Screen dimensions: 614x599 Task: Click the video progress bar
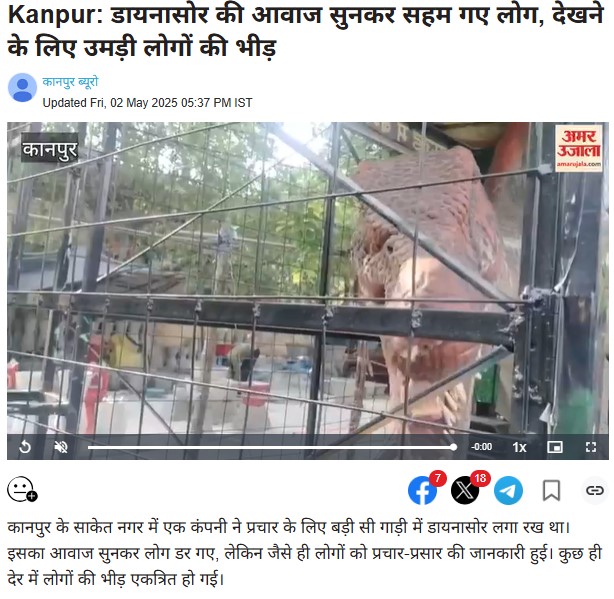[x=272, y=447]
